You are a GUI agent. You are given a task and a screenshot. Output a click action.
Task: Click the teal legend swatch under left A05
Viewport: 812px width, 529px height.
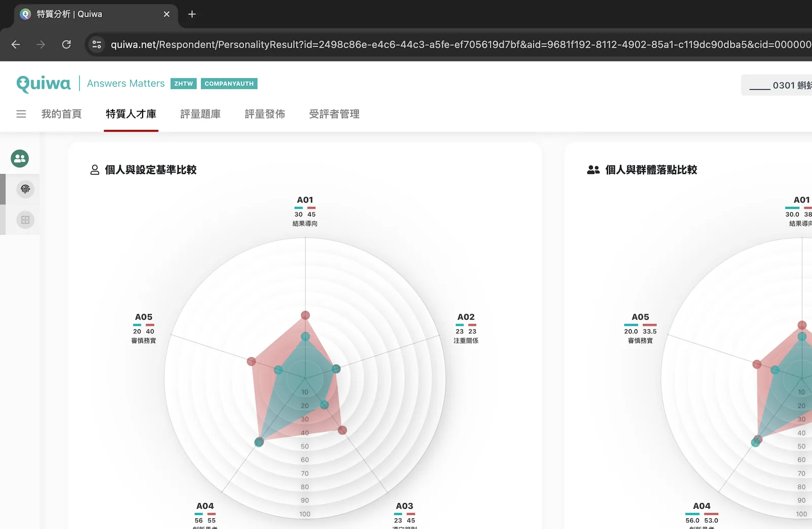pyautogui.click(x=137, y=325)
